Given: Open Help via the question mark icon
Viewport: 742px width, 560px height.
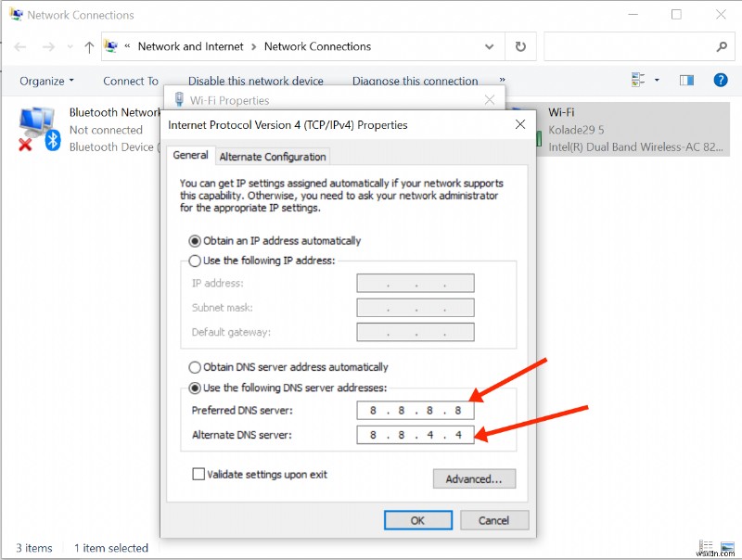Looking at the screenshot, I should point(721,80).
